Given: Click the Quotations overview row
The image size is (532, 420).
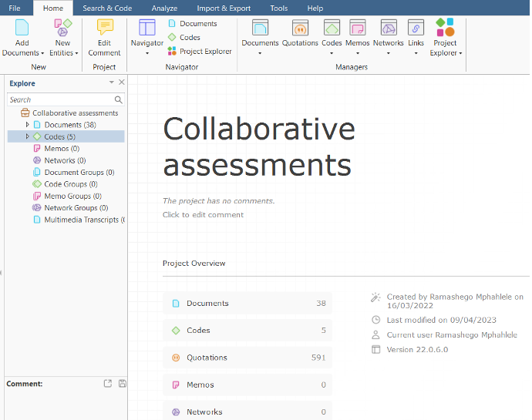Looking at the screenshot, I should (x=247, y=358).
